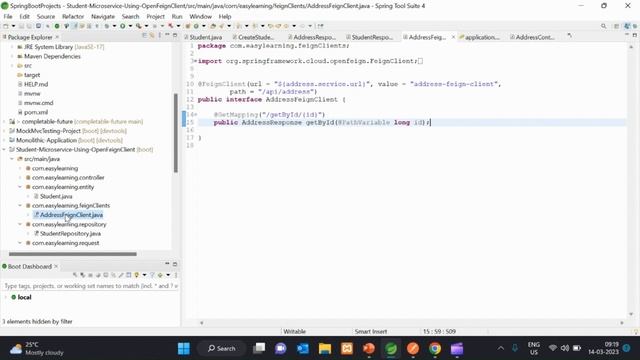
Task: Open the Package Explorer view menu
Action: (160, 36)
